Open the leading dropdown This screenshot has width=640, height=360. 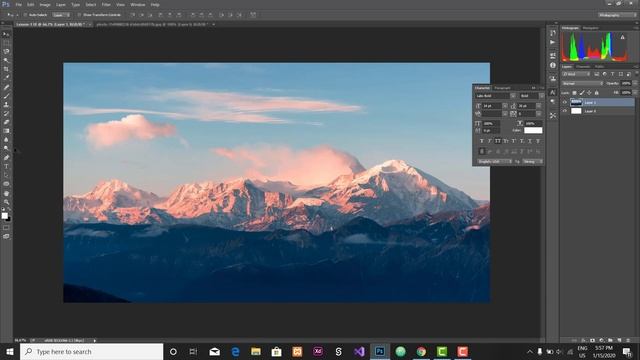click(539, 106)
